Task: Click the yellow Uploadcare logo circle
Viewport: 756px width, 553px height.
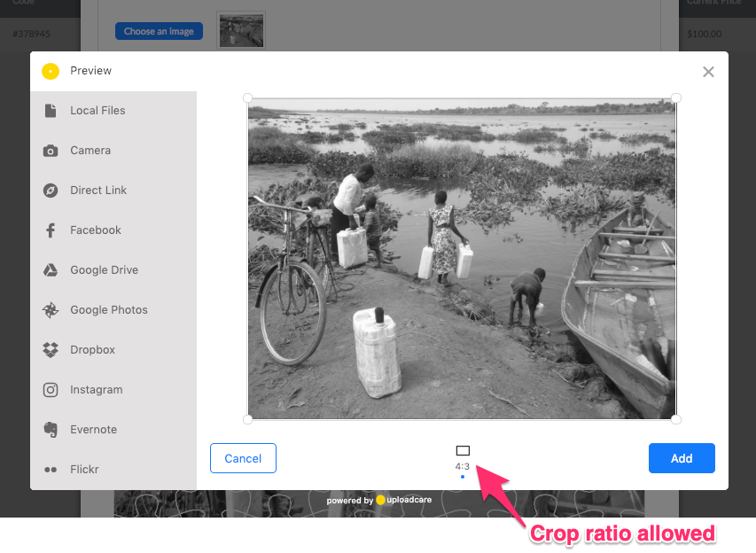Action: (x=51, y=72)
